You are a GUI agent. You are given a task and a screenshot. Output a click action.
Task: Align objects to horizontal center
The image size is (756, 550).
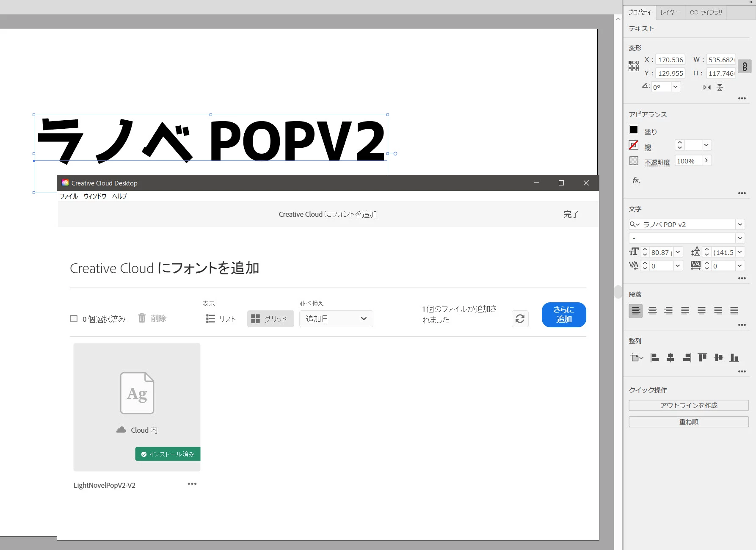[670, 358]
